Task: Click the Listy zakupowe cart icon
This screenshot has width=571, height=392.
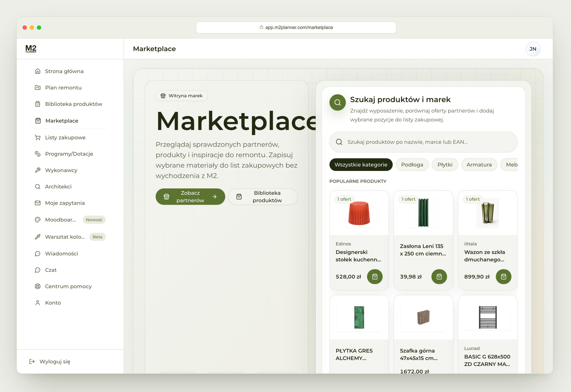Action: [x=38, y=138]
